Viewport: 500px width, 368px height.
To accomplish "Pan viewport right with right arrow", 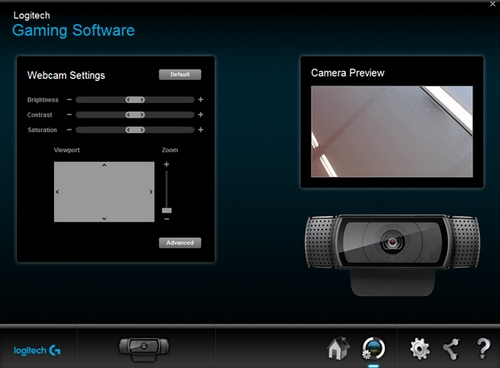I will (x=151, y=192).
